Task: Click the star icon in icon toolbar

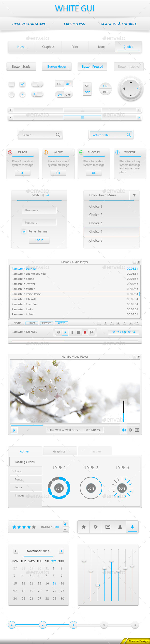Action: (x=83, y=527)
